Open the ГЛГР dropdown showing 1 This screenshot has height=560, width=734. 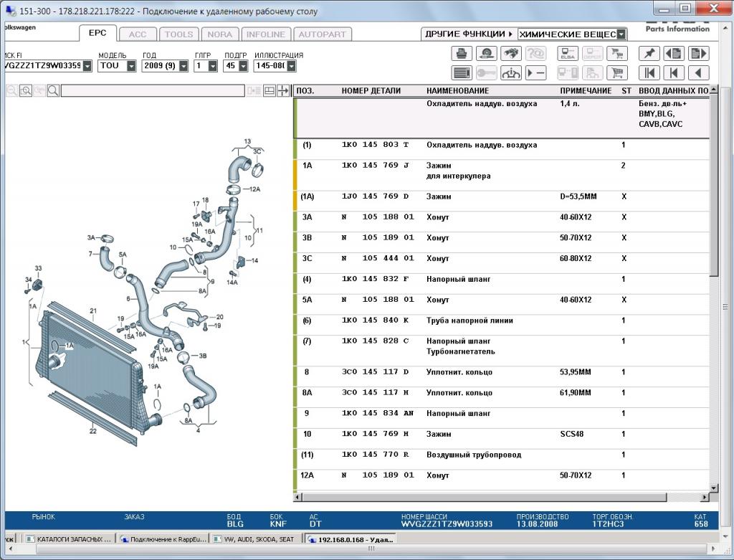[x=212, y=66]
